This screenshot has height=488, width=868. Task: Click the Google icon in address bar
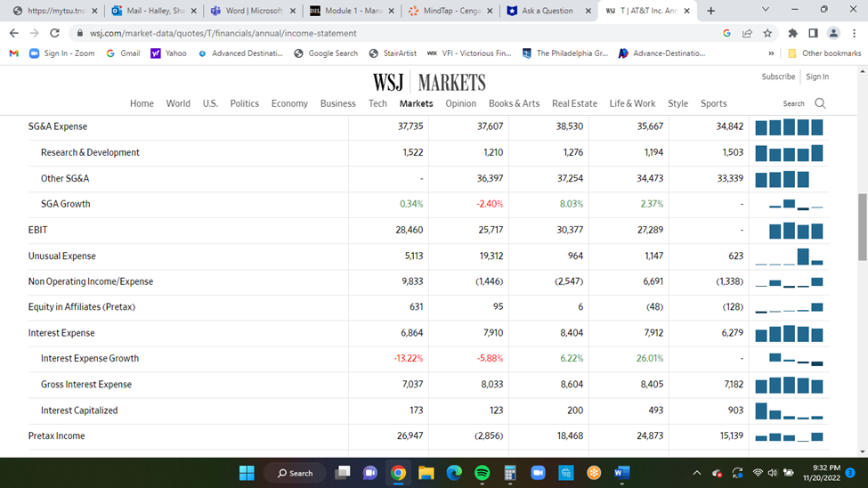(726, 33)
